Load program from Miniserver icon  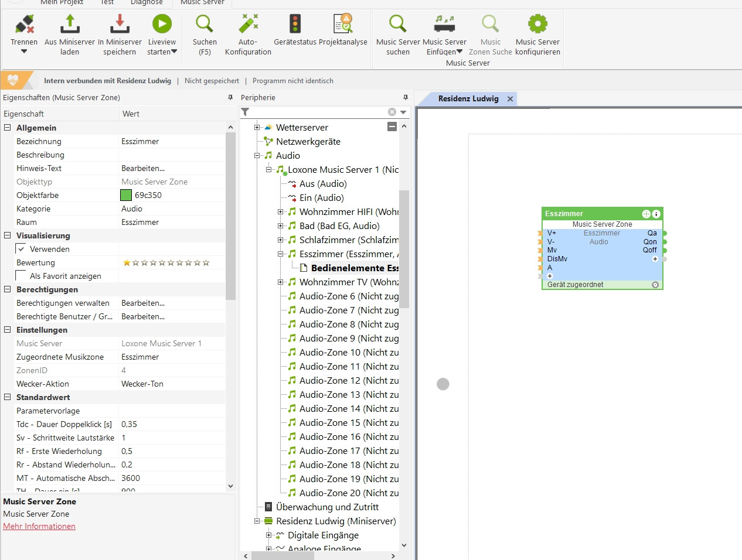70,25
